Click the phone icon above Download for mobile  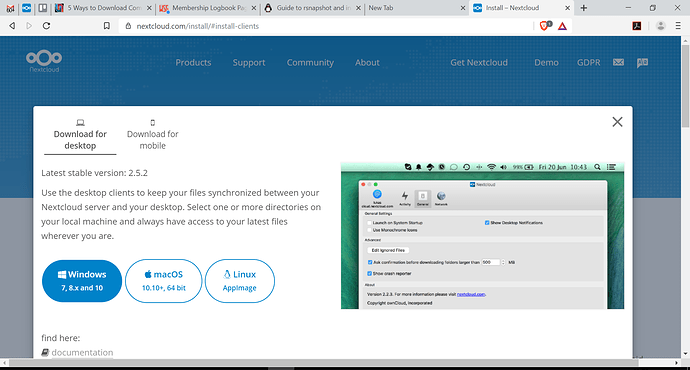click(153, 122)
